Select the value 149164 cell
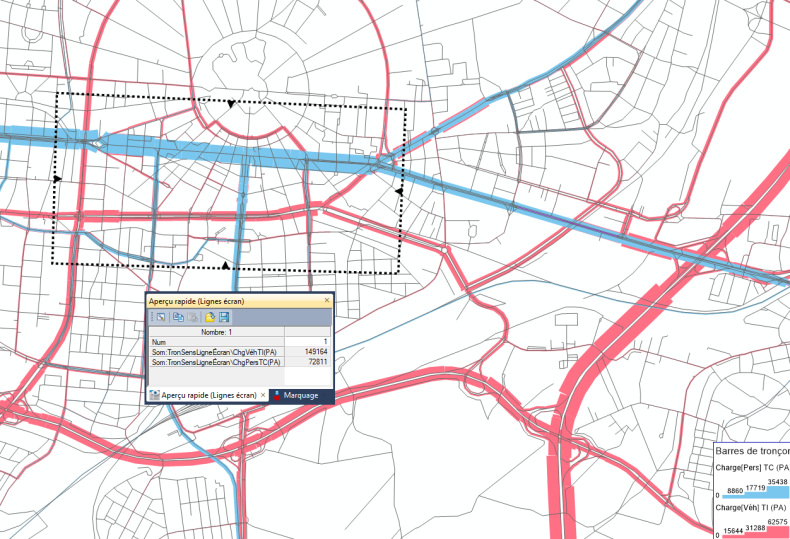The height and width of the screenshot is (539, 790). pos(314,351)
